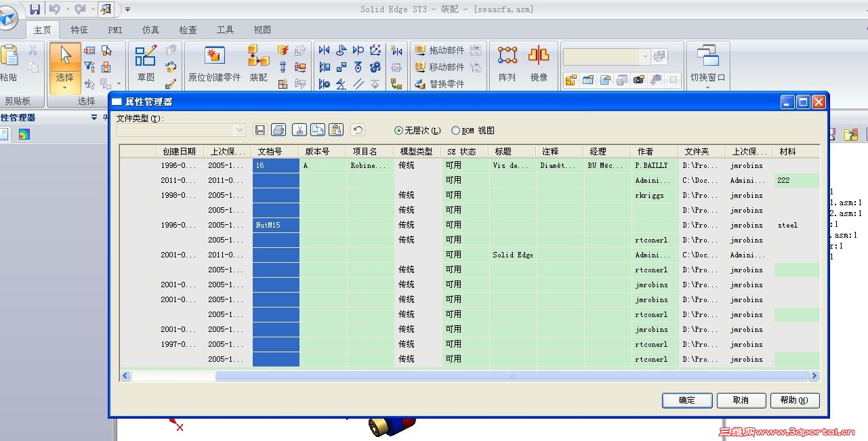The width and height of the screenshot is (868, 441).
Task: Click the 文档号 column header
Action: click(276, 152)
